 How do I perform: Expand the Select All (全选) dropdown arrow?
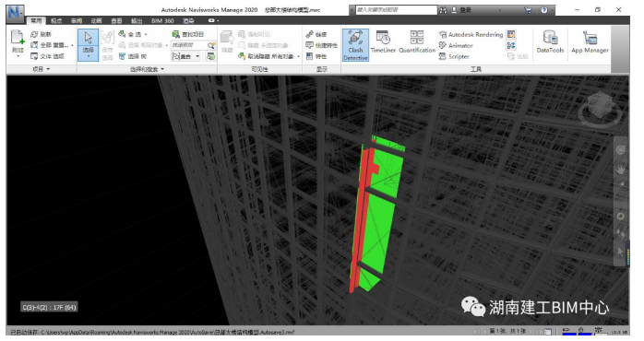[x=146, y=34]
